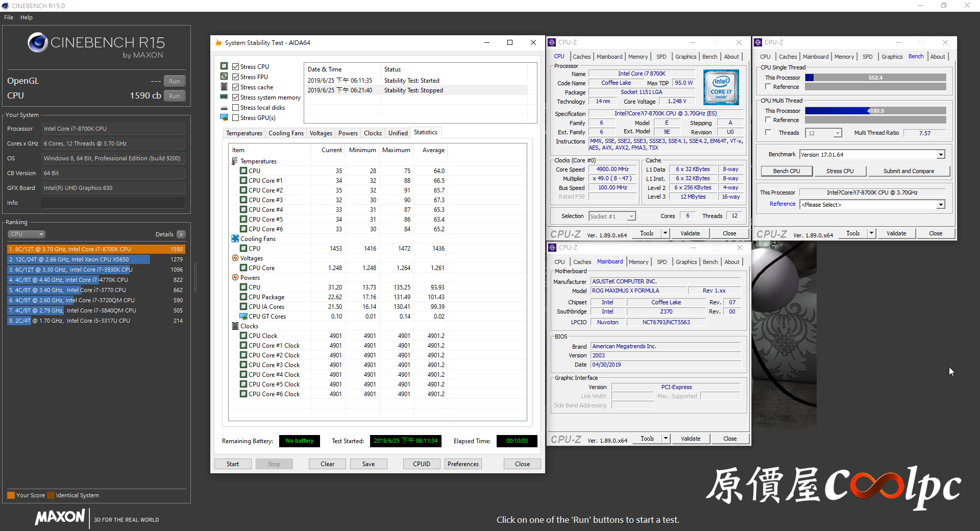Uncheck the Stress CPU checkbox
This screenshot has width=980, height=531.
click(236, 66)
